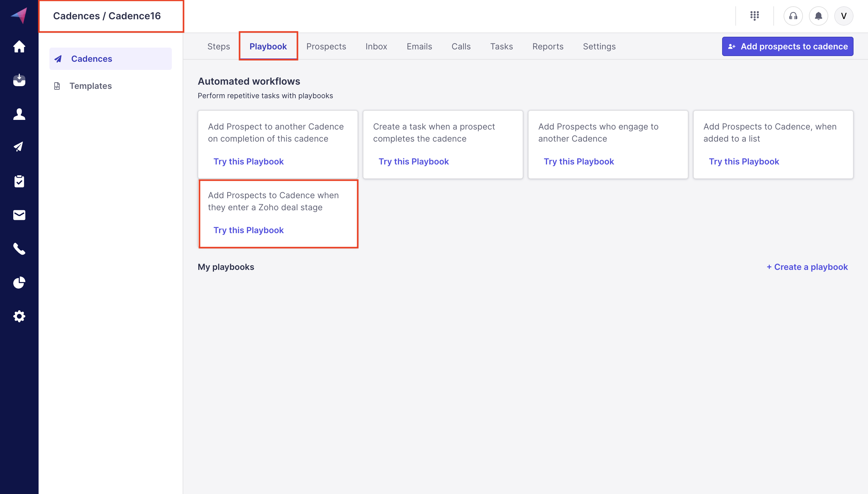Click the phone calls sidebar icon
The width and height of the screenshot is (868, 494).
(x=19, y=249)
